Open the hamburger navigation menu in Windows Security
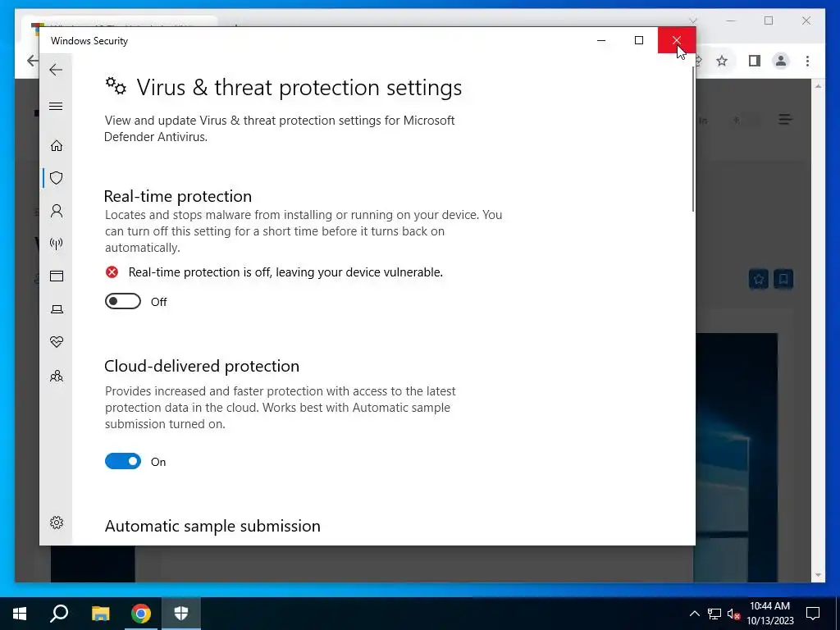The width and height of the screenshot is (840, 630). pos(56,106)
